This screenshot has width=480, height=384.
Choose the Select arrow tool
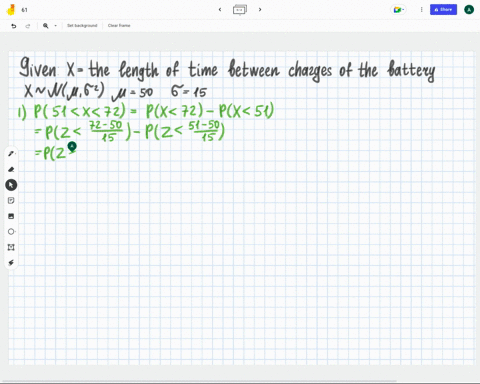coord(11,185)
